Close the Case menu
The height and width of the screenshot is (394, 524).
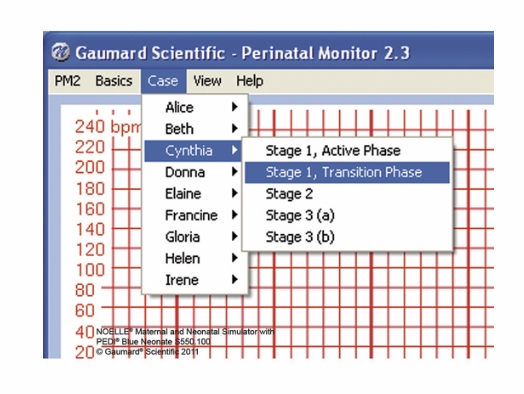pos(163,81)
